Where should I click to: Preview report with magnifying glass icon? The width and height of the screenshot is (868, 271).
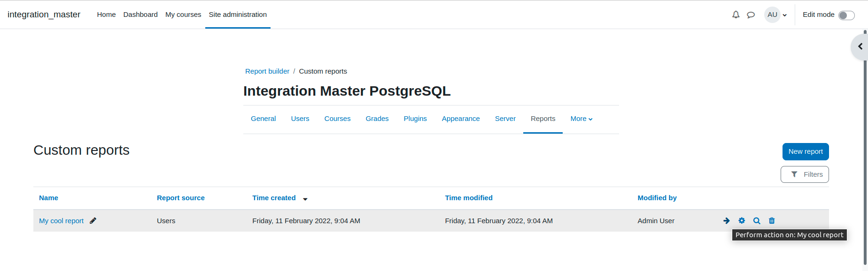click(x=757, y=220)
